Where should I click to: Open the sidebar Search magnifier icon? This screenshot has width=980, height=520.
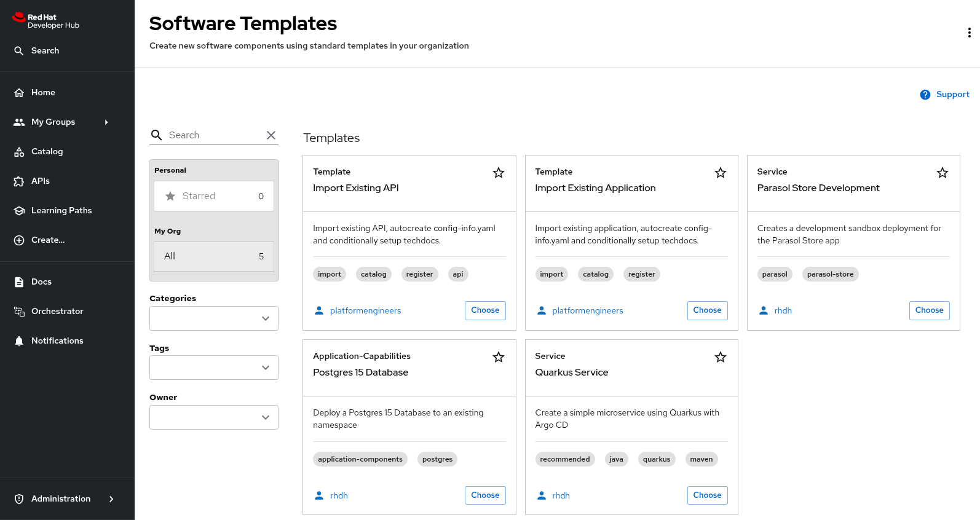(19, 50)
